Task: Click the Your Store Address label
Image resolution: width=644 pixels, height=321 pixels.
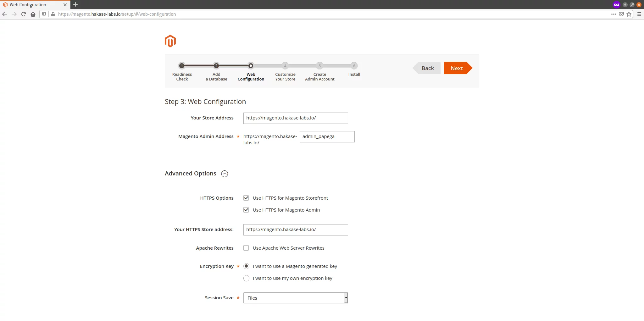Action: click(x=212, y=118)
